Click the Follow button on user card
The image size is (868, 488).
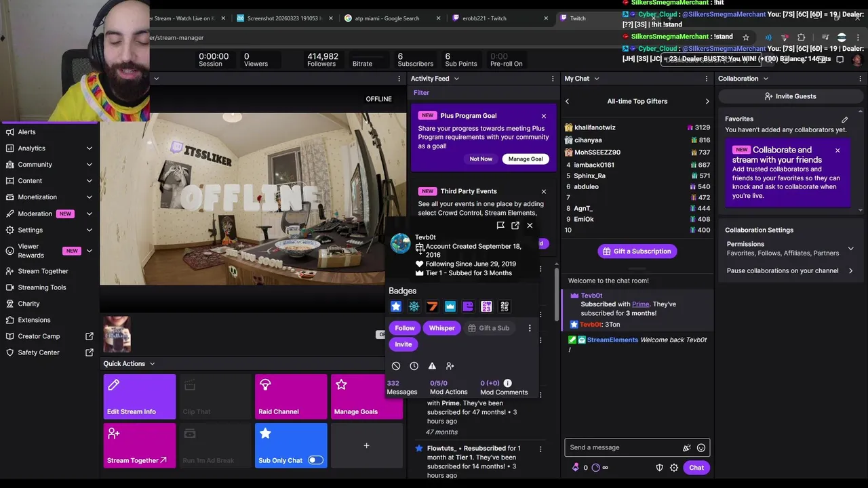pyautogui.click(x=405, y=328)
